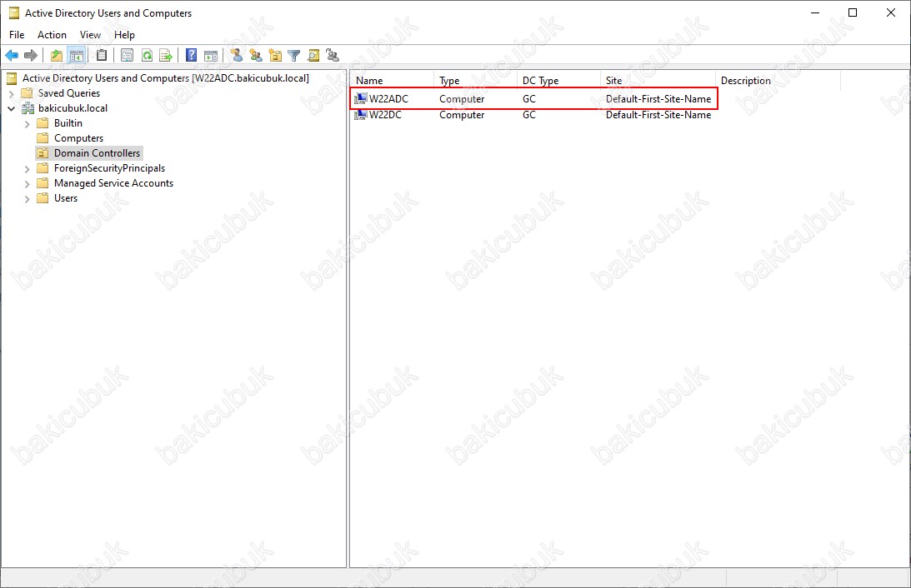
Task: Sort by the Type column header
Action: [475, 81]
